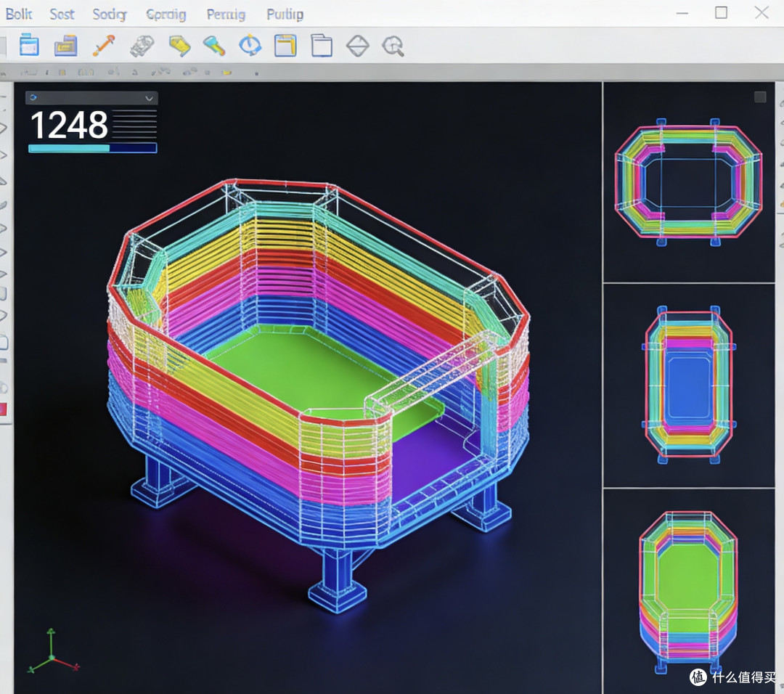Select the yellow tag tool
This screenshot has width=784, height=694.
[179, 46]
